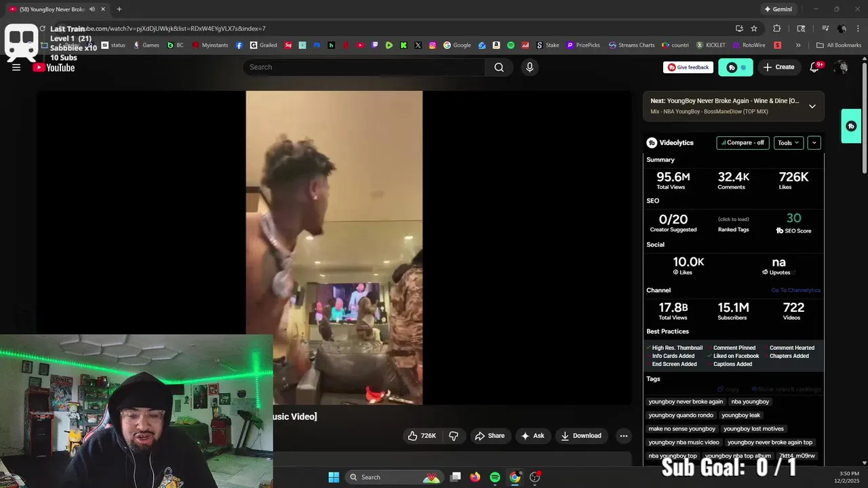Click the 30 SEO Score value

click(x=793, y=218)
